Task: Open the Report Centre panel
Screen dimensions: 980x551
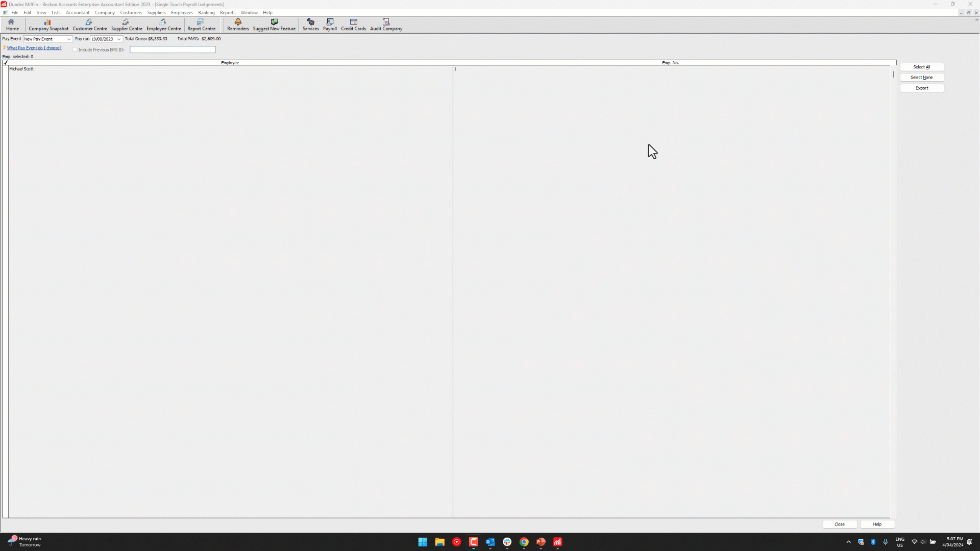Action: point(201,23)
